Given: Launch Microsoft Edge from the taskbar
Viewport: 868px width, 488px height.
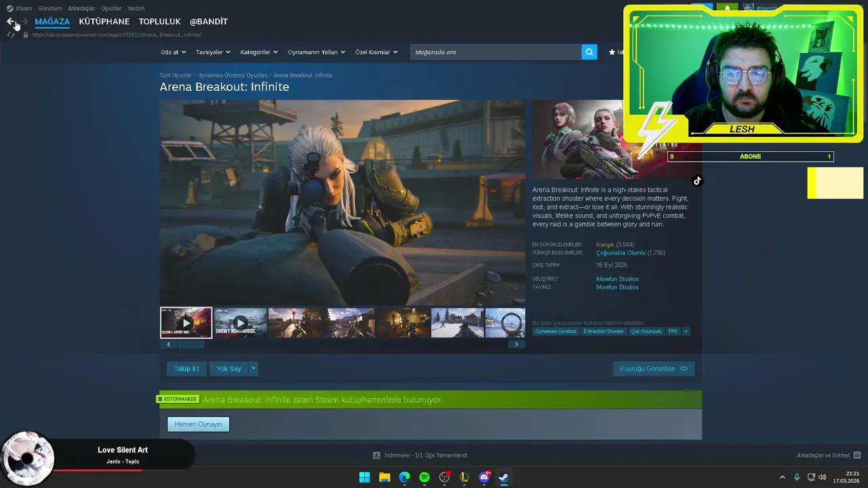Looking at the screenshot, I should [404, 477].
